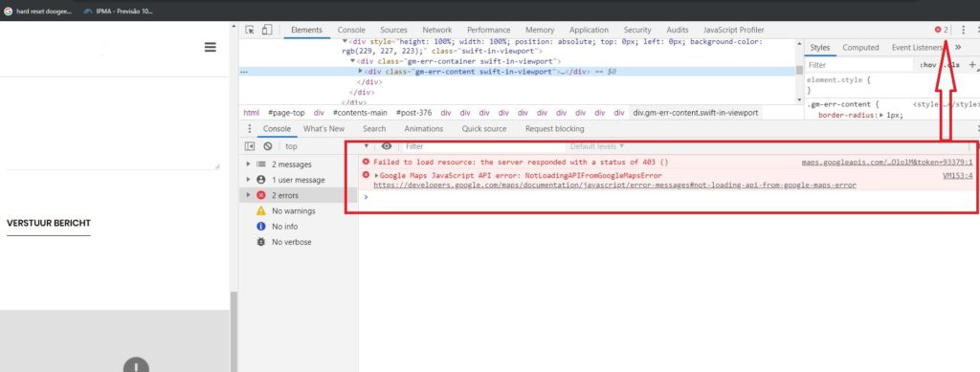The width and height of the screenshot is (980, 372).
Task: Switch to the Sources tab
Action: coord(393,30)
